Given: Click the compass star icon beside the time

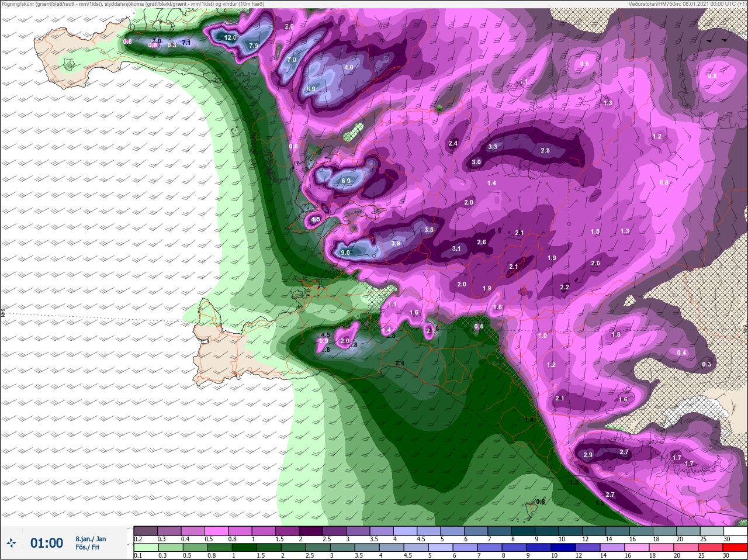Looking at the screenshot, I should pos(11,543).
